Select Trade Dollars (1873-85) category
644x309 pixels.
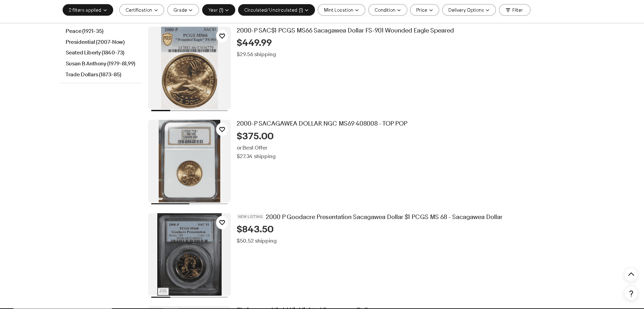[x=93, y=75]
